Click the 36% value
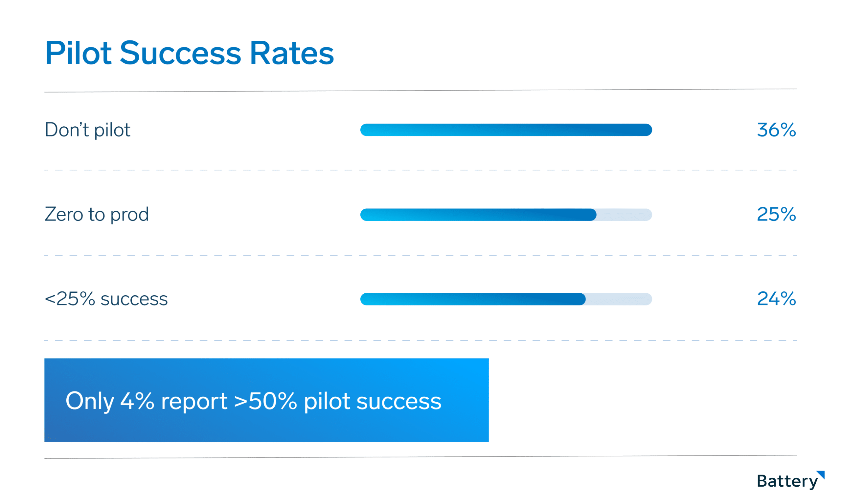This screenshot has width=841, height=504. pos(776,130)
